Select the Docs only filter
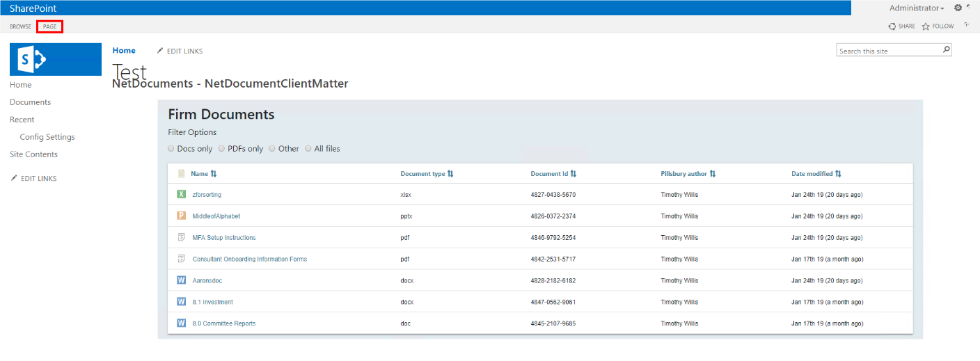 (x=171, y=148)
